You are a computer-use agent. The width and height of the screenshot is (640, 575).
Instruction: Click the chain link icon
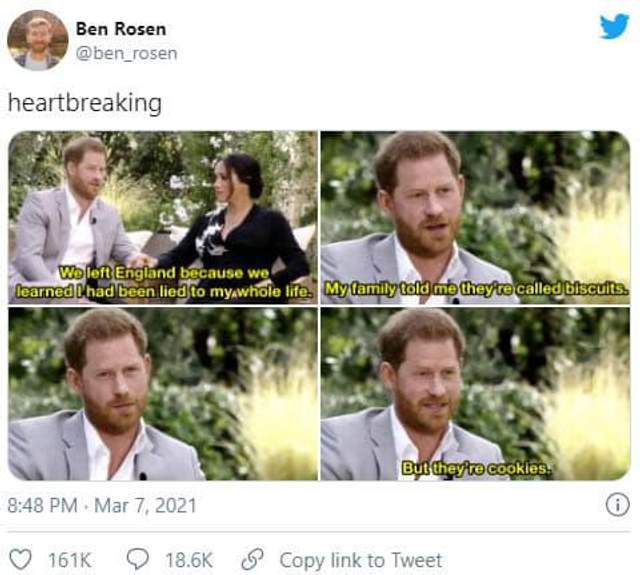pyautogui.click(x=252, y=559)
